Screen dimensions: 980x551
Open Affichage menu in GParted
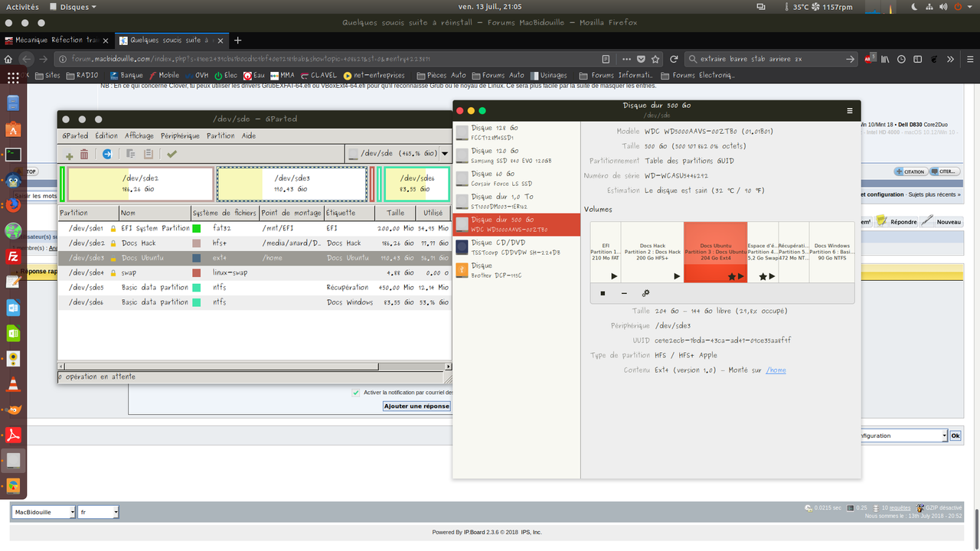139,135
